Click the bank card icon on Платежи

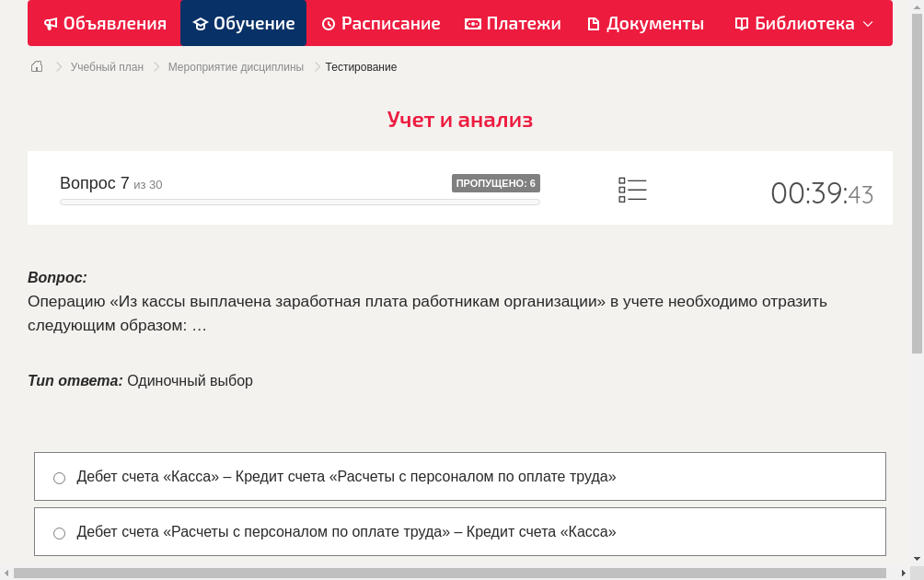(x=472, y=23)
